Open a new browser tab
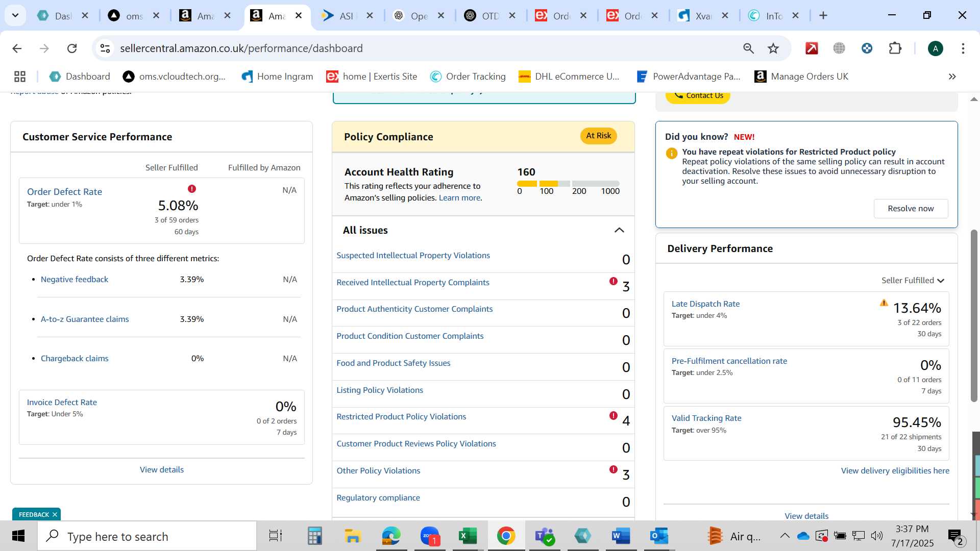Viewport: 980px width, 551px height. click(x=823, y=16)
